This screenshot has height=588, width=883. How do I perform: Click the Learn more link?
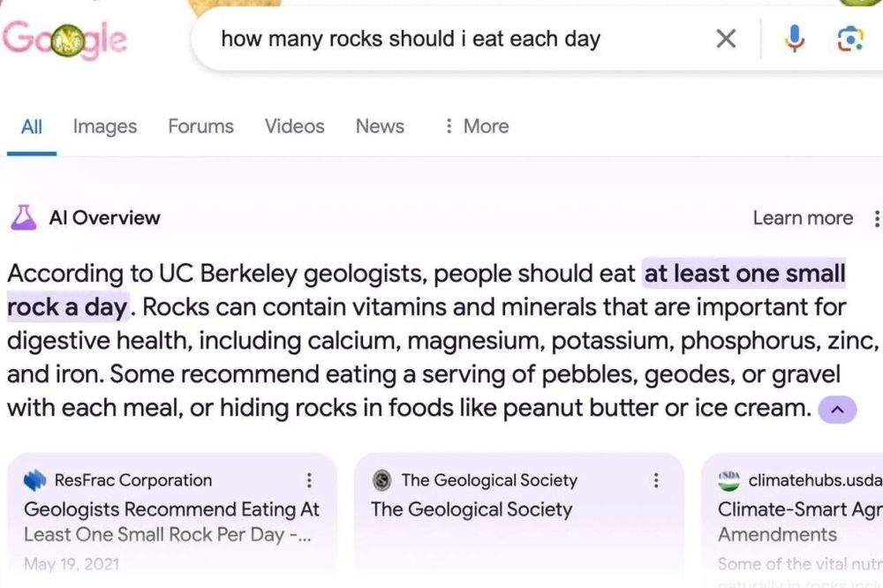[x=803, y=218]
